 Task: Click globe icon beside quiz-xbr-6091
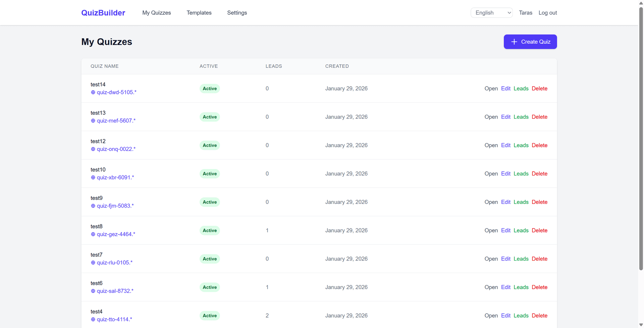click(93, 177)
